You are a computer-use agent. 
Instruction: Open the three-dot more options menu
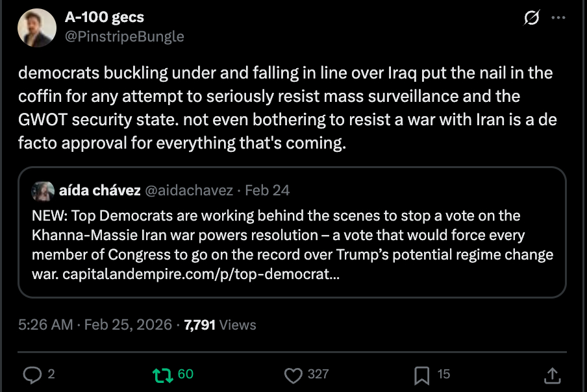tap(558, 19)
